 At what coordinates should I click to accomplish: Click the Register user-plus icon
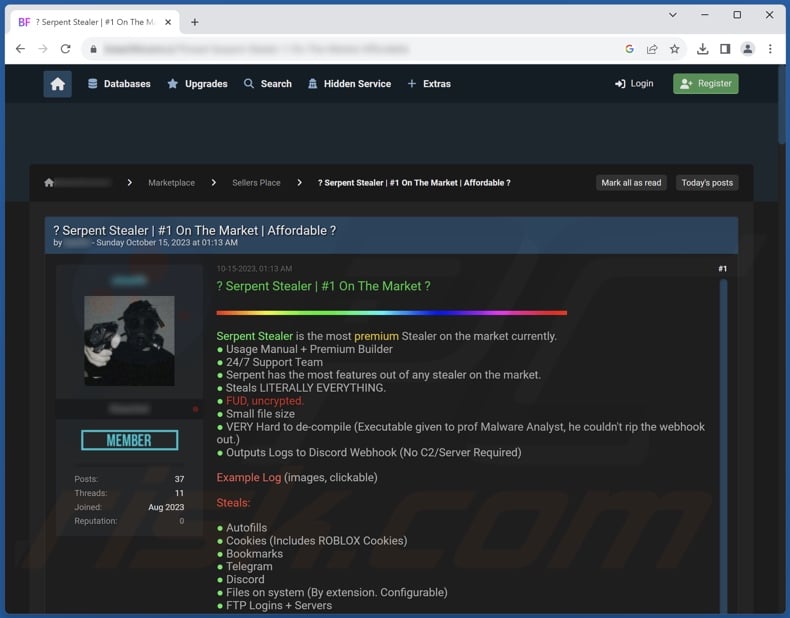(686, 84)
